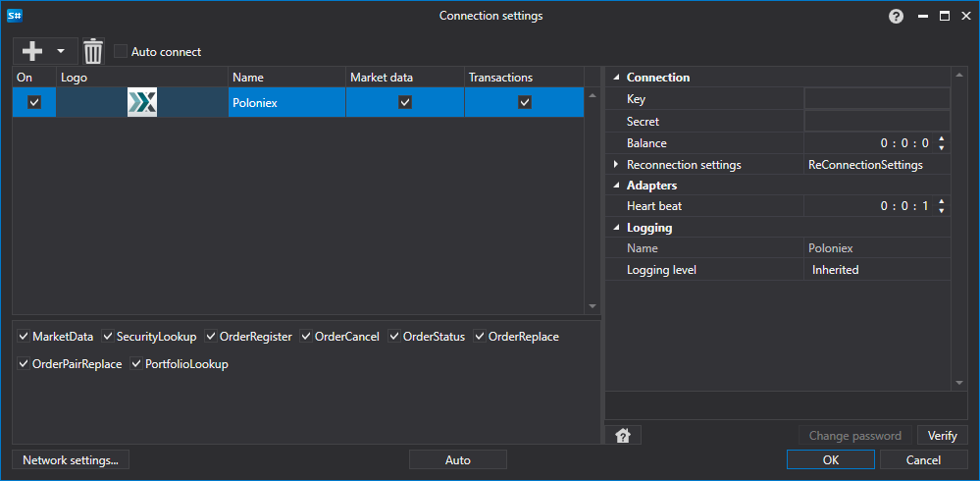The width and height of the screenshot is (980, 481).
Task: Uncheck the OrderCancel checkbox
Action: pos(306,337)
